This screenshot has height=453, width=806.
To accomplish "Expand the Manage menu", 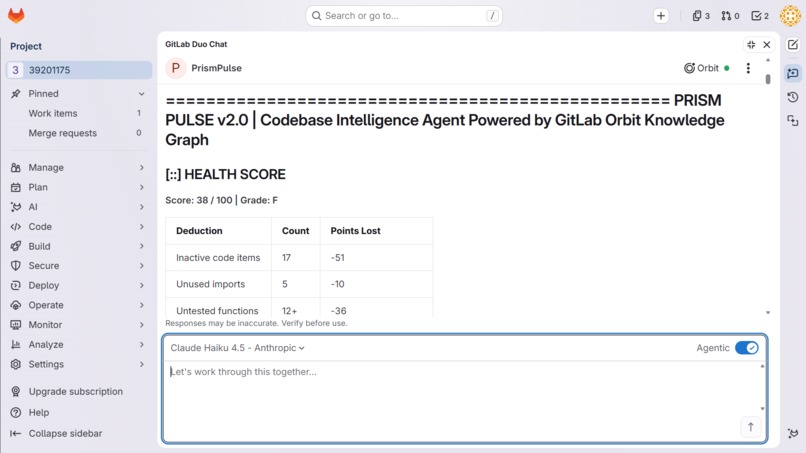I will pos(79,168).
